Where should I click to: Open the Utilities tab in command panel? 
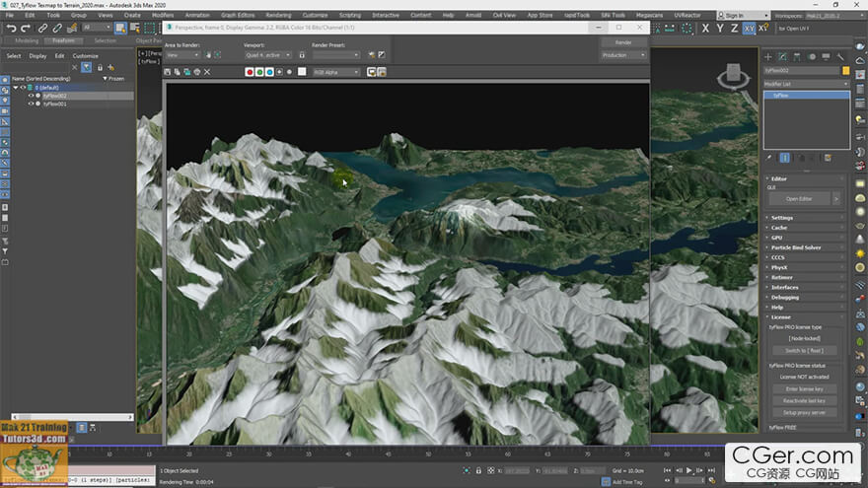click(840, 56)
